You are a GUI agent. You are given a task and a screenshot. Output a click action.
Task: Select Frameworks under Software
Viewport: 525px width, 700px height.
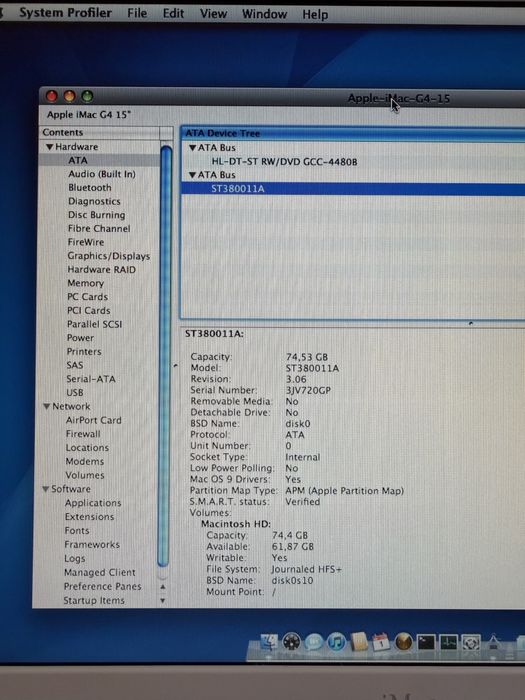coord(92,544)
